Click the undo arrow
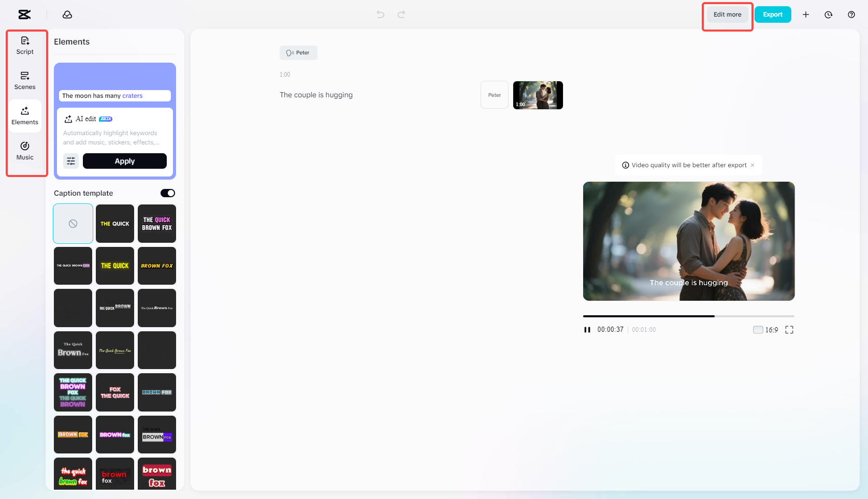Viewport: 868px width, 499px height. pyautogui.click(x=381, y=14)
